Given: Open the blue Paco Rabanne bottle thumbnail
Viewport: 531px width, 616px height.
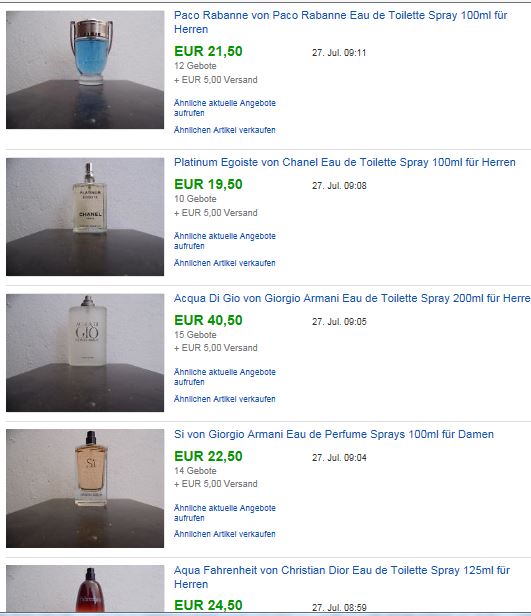Looking at the screenshot, I should click(x=85, y=70).
